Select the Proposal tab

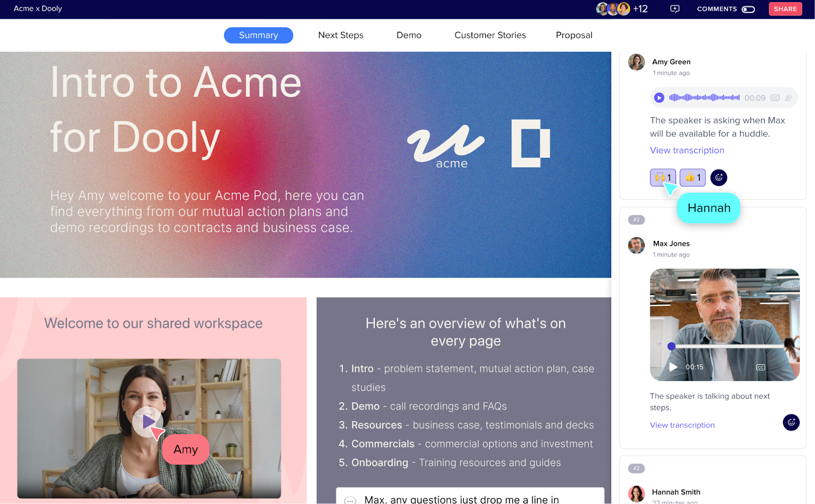pyautogui.click(x=574, y=35)
